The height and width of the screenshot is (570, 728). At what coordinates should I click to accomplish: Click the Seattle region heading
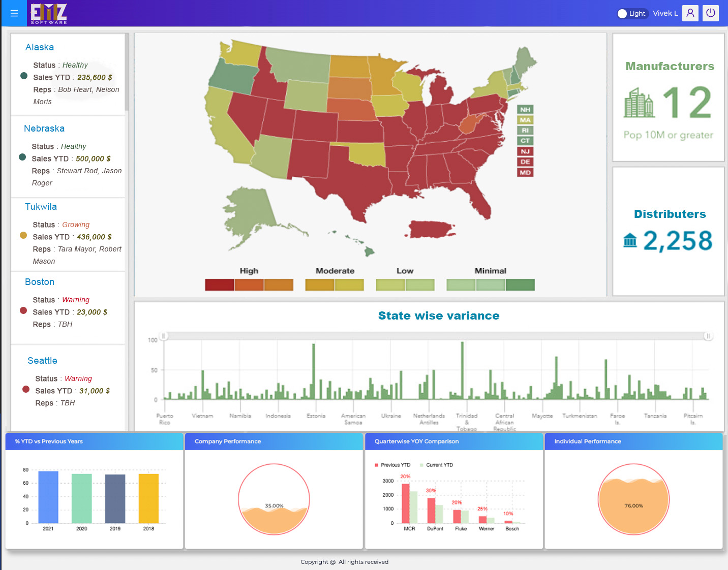point(42,361)
